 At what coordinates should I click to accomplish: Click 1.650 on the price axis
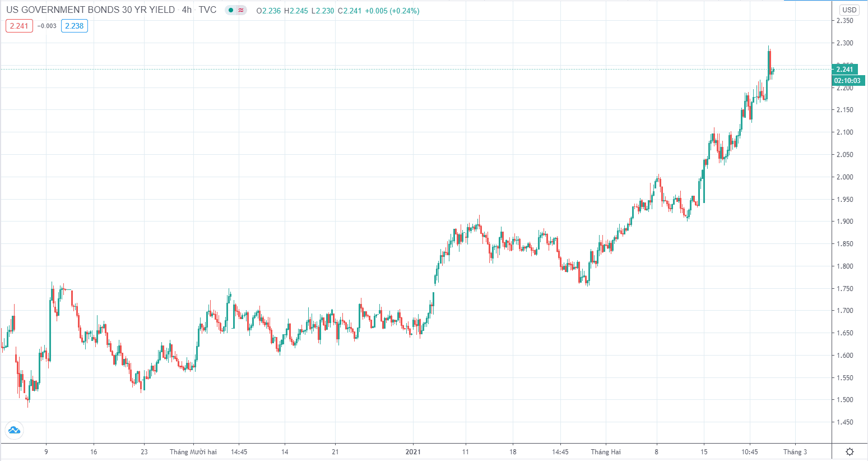click(844, 333)
